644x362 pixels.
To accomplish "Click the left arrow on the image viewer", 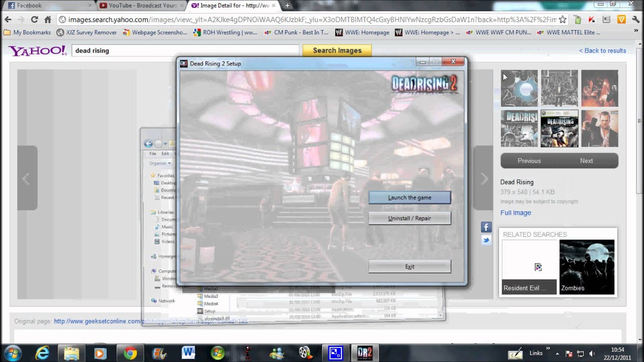I will pos(26,178).
